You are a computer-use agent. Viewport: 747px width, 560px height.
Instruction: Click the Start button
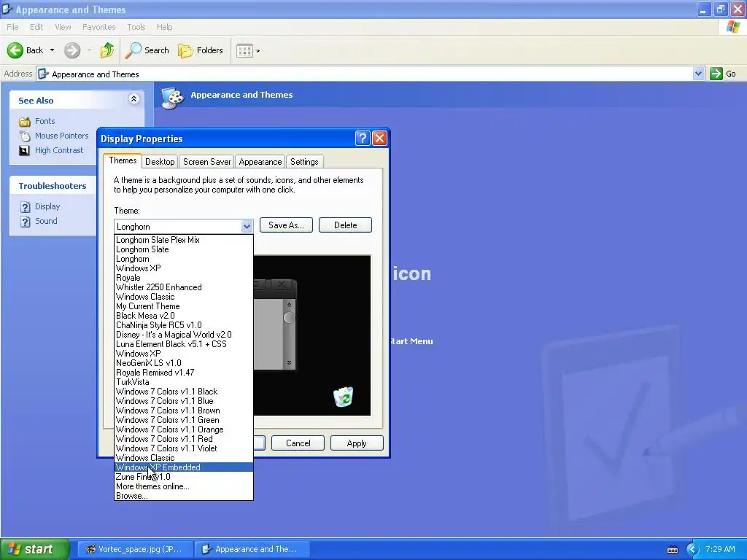pyautogui.click(x=34, y=549)
